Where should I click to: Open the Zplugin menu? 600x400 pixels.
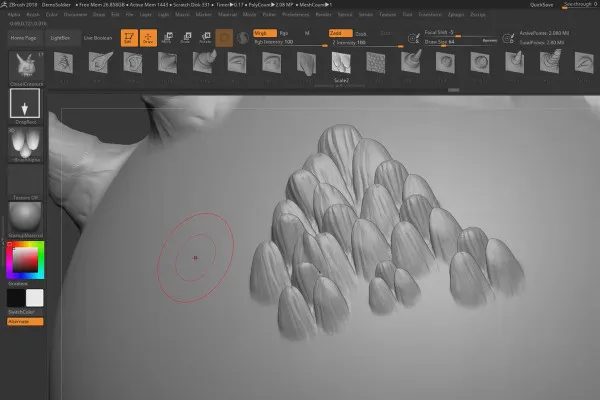456,15
